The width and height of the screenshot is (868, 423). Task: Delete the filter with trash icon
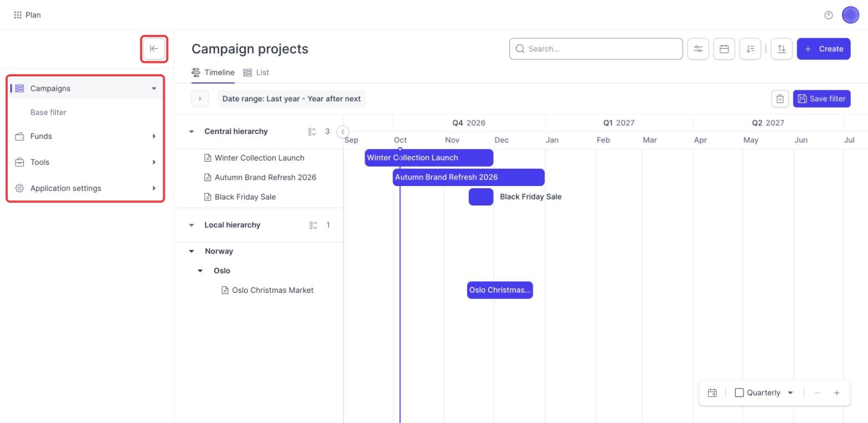tap(779, 99)
